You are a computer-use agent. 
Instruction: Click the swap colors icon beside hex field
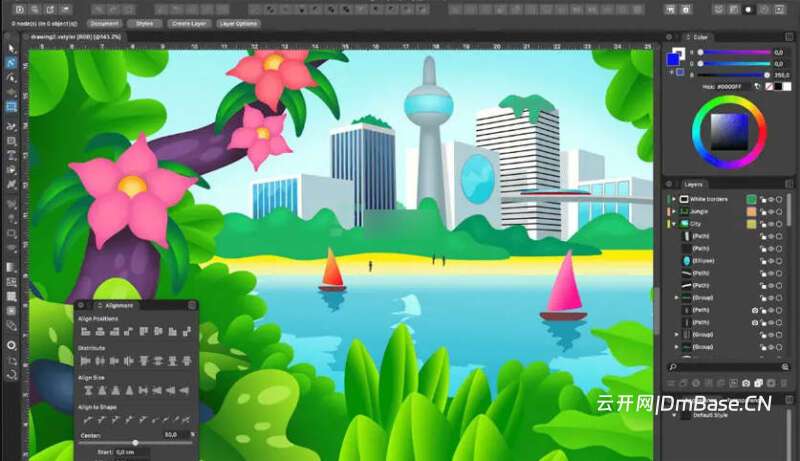(757, 87)
